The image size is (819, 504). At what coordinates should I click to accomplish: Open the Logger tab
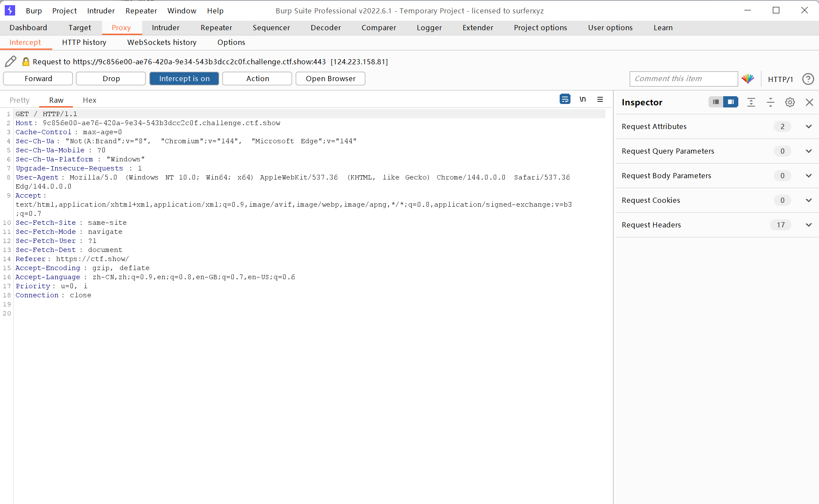click(429, 28)
